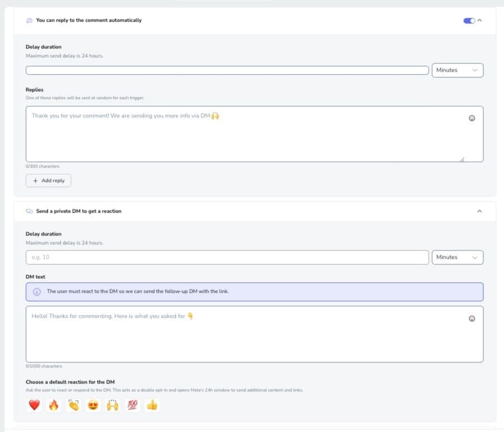Click the 'You can reply to the comment automatically' heading
The height and width of the screenshot is (432, 504).
pos(88,20)
